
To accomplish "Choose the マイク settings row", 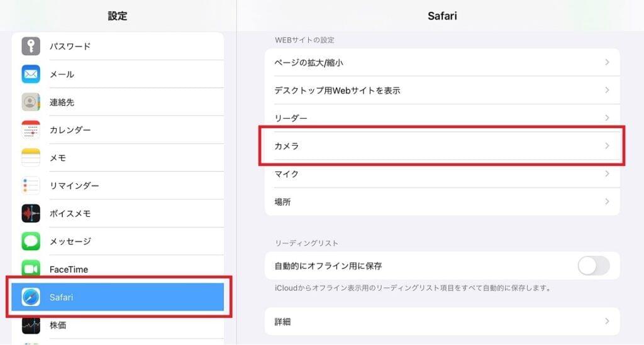I will pyautogui.click(x=441, y=174).
